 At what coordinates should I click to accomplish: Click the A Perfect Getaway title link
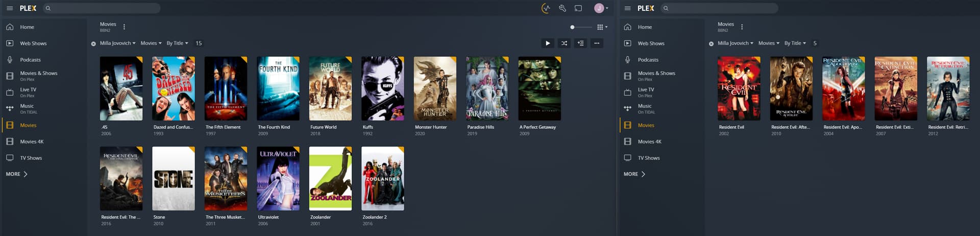538,127
